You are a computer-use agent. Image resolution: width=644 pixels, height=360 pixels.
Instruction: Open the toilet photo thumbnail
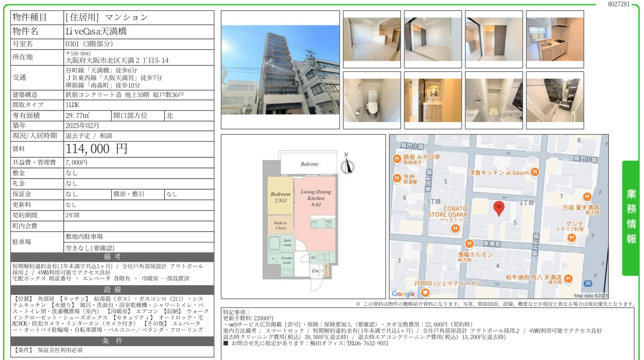(371, 100)
